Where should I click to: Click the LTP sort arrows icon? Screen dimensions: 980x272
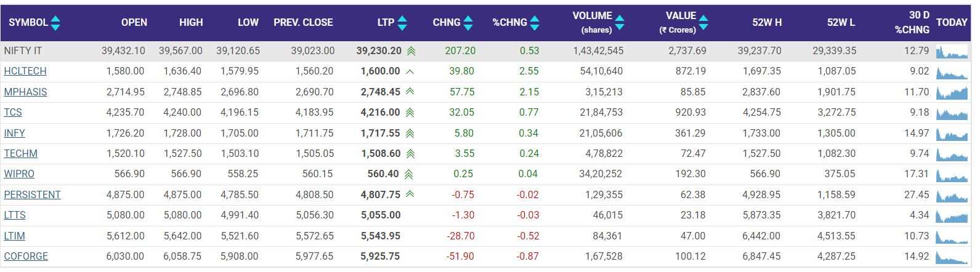coord(402,23)
